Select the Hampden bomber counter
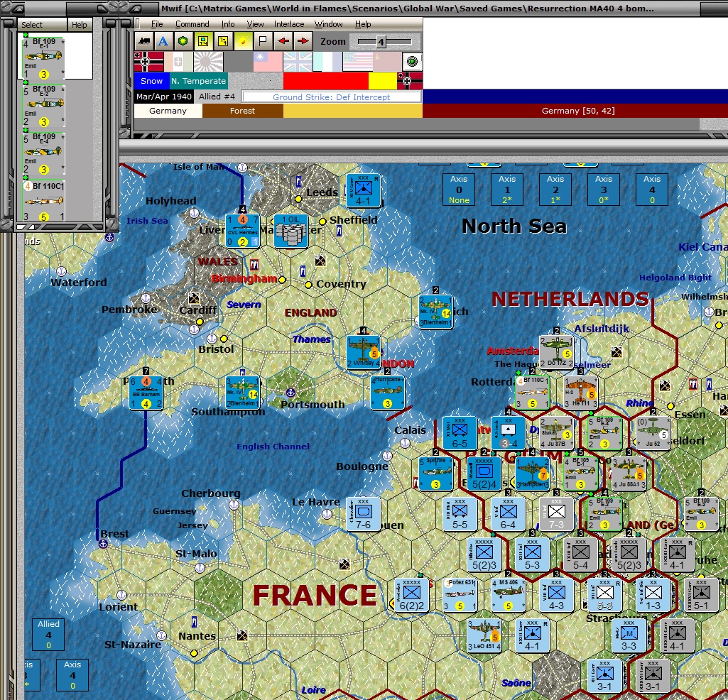Image resolution: width=728 pixels, height=700 pixels. [533, 474]
